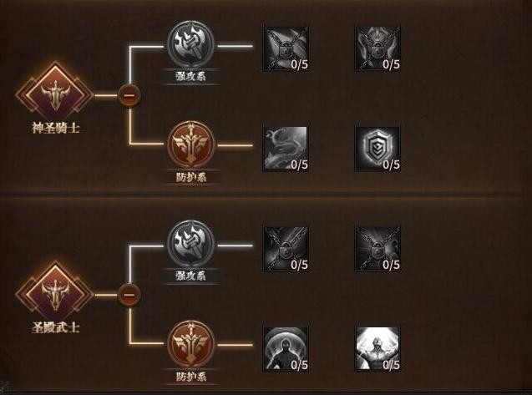Choose the 强攻系 axe emblem under 圣殿武士
Screen dimensions: 532x395
pos(191,244)
